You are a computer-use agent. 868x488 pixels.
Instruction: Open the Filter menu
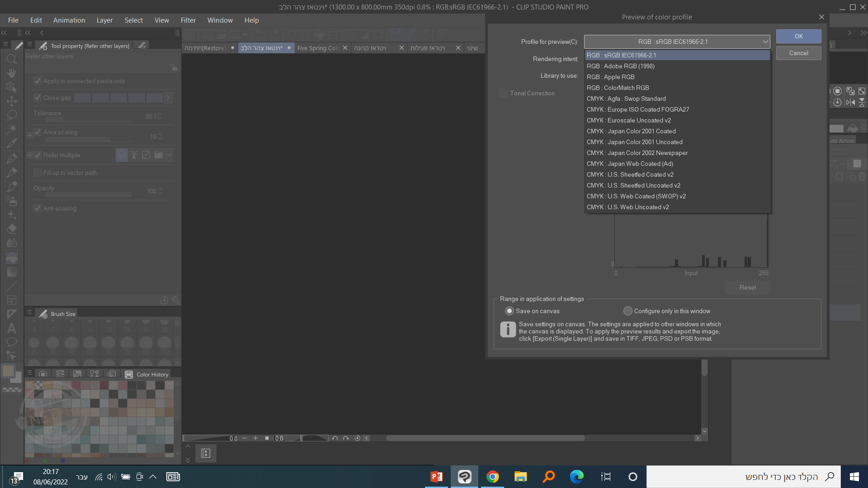tap(188, 20)
